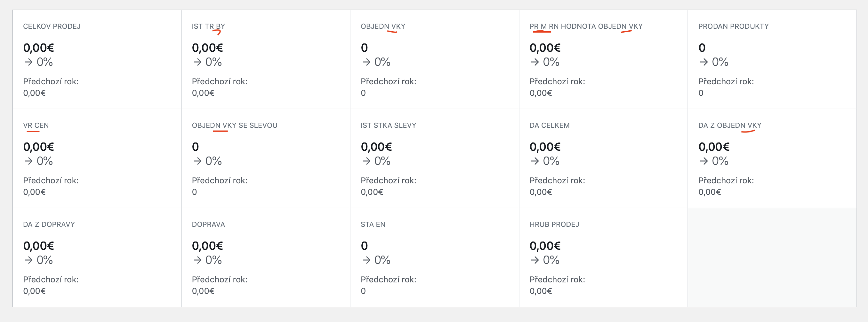Screen dimensions: 868x322
Task: Click Předchozí rok text under CELKOV PRODEJ
Action: (x=51, y=81)
